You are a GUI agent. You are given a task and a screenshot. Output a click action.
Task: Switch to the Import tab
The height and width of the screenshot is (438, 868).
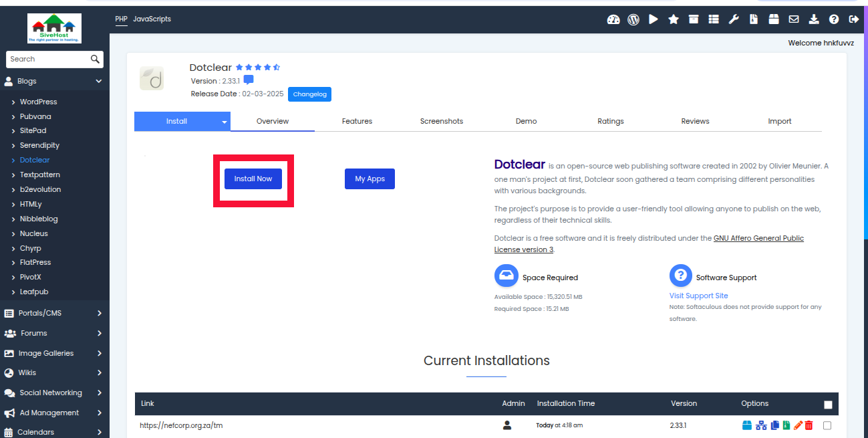(x=780, y=121)
